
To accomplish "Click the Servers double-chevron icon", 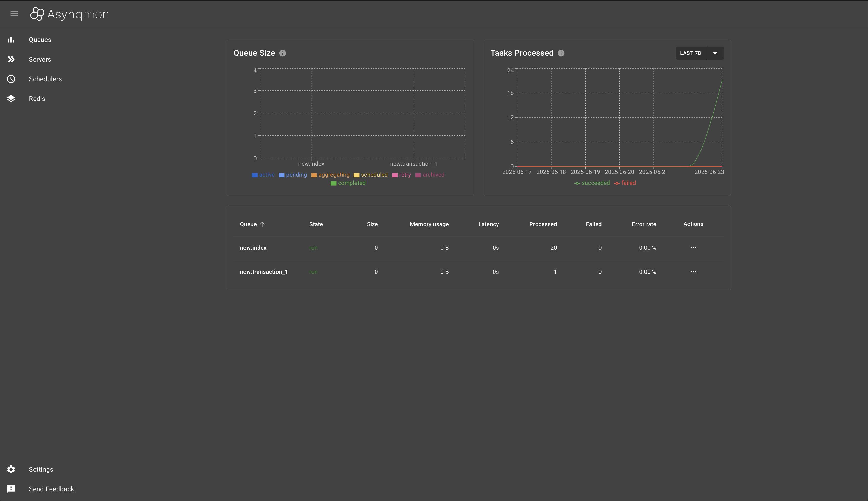I will coord(11,59).
